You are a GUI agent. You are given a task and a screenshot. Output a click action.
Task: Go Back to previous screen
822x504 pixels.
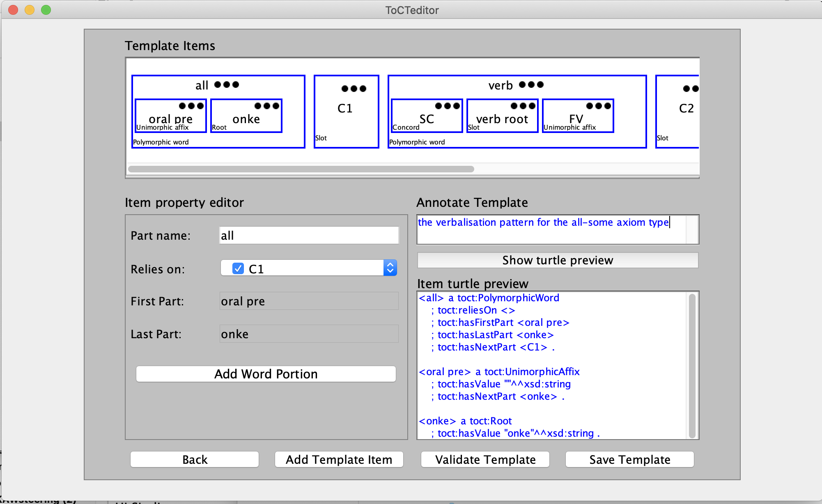195,459
